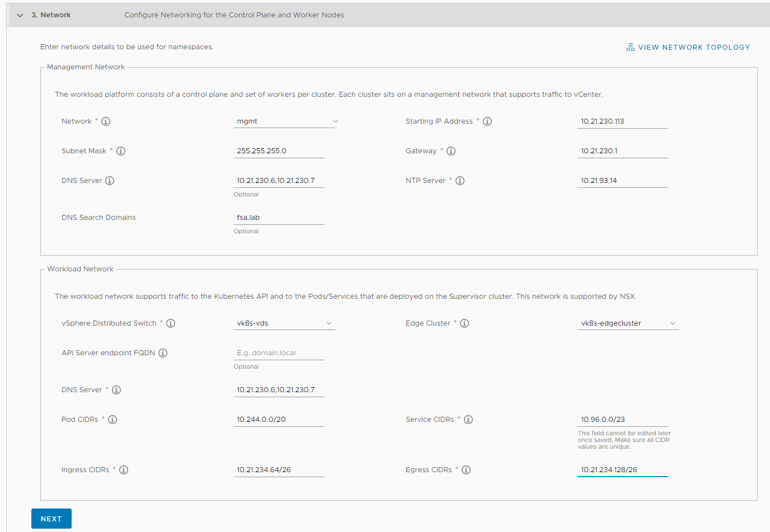
Task: Open the vk8s-vds distributed switch dropdown
Action: point(284,323)
